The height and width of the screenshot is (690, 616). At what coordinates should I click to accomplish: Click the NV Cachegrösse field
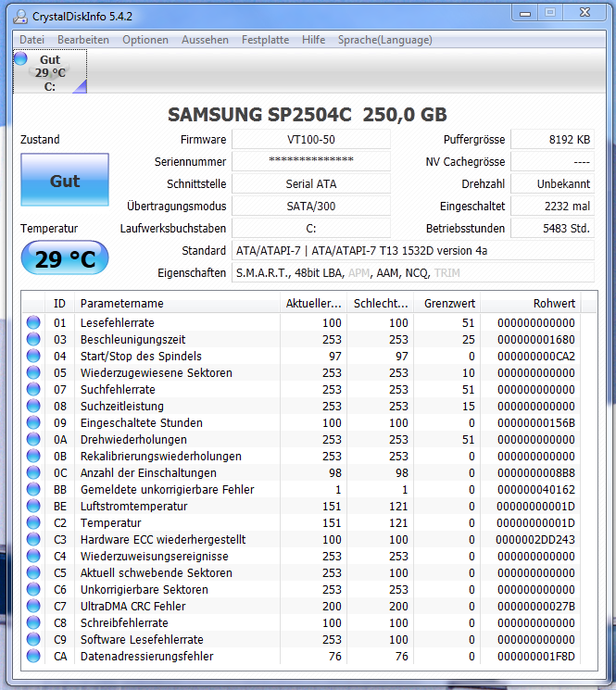point(552,161)
